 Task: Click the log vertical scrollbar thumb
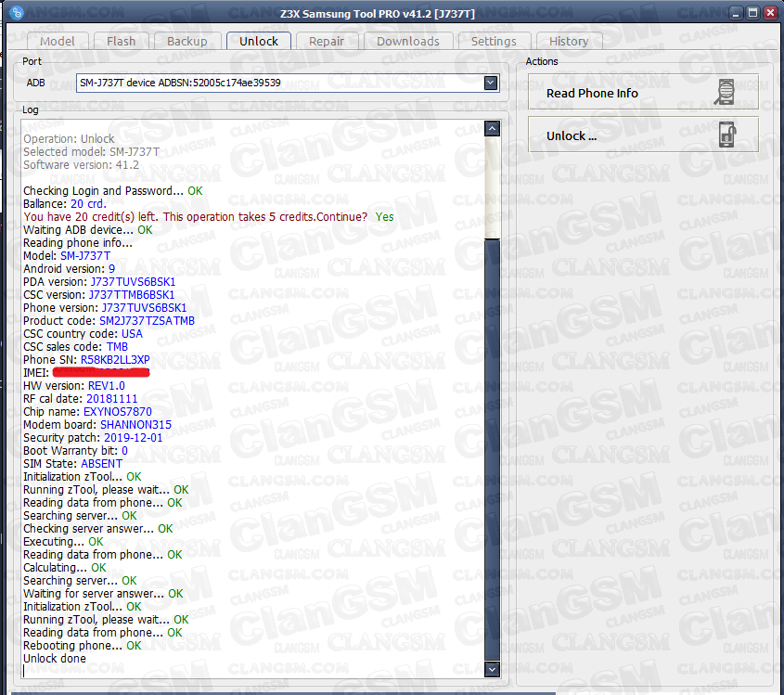(492, 449)
